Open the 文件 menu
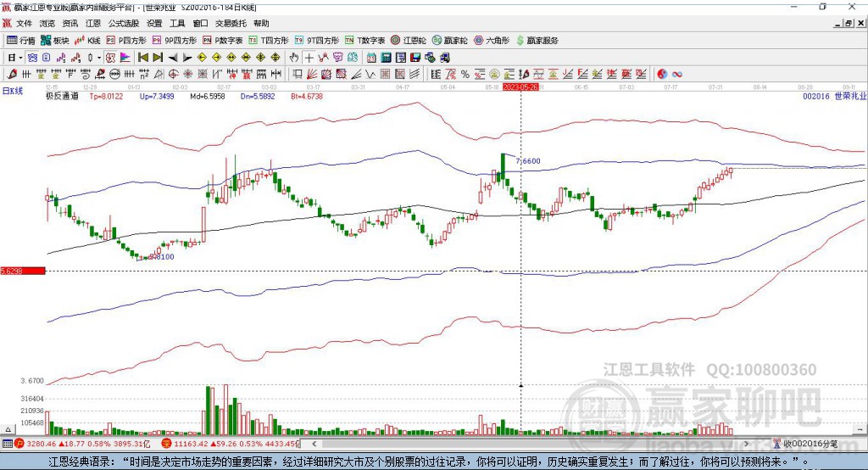The width and height of the screenshot is (868, 470). point(24,23)
